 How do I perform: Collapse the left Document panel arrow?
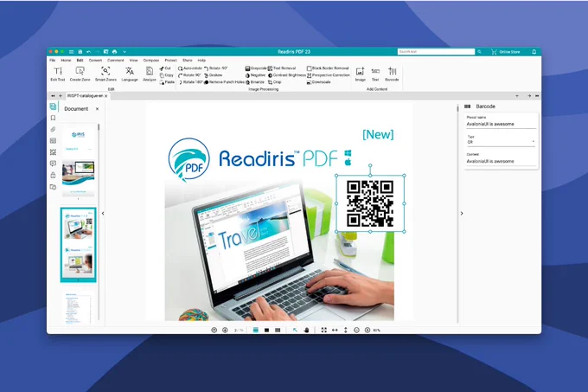[103, 214]
